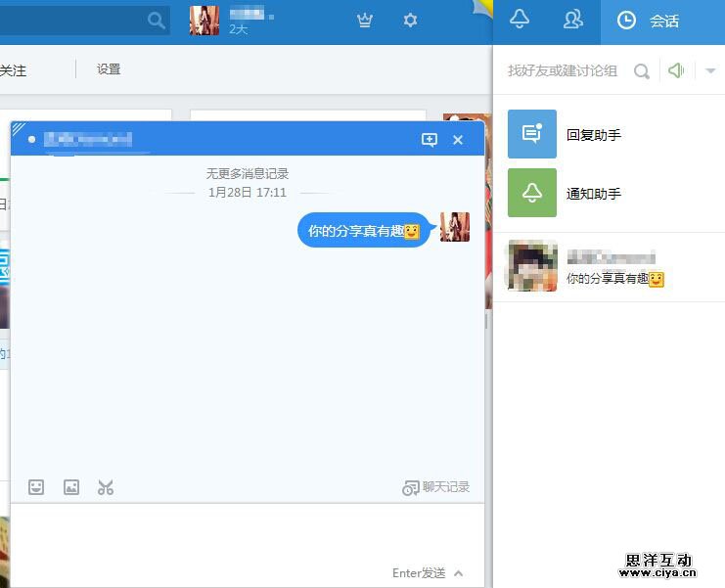Viewport: 725px width, 588px height.
Task: Click the 找好友或建讨论组 search field
Action: click(563, 70)
